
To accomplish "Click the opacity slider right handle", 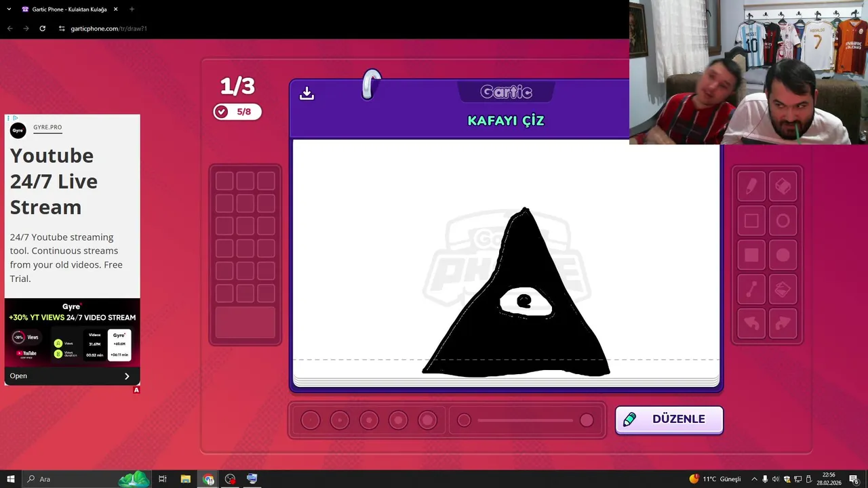I will 587,420.
